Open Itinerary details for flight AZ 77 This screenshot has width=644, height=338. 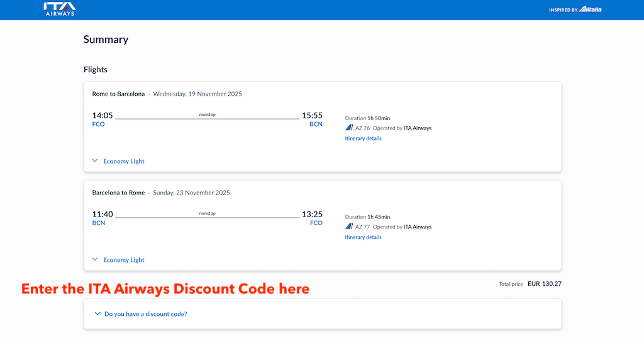click(363, 237)
